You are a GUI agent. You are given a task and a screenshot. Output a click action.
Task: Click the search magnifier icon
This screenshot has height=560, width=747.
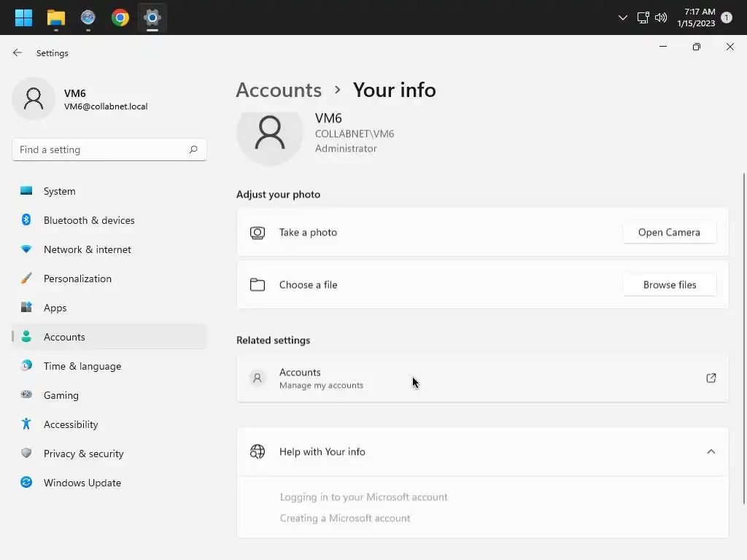click(x=193, y=149)
